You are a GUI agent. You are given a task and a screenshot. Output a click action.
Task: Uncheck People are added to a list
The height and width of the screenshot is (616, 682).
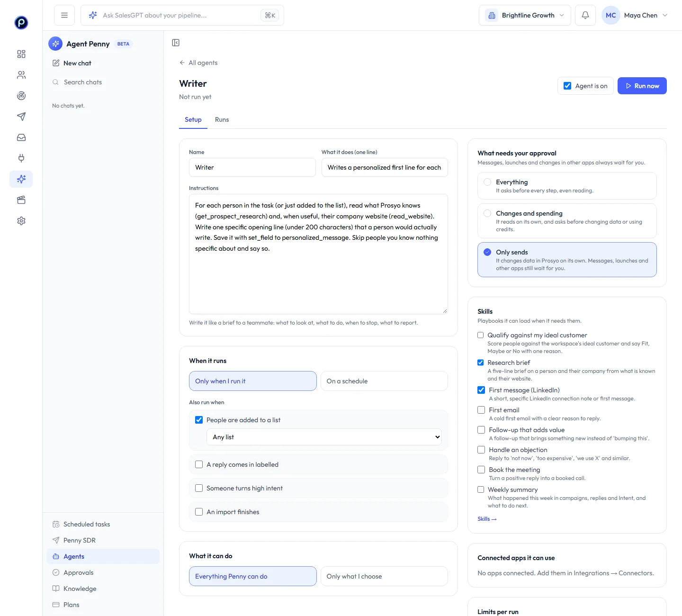pyautogui.click(x=199, y=420)
